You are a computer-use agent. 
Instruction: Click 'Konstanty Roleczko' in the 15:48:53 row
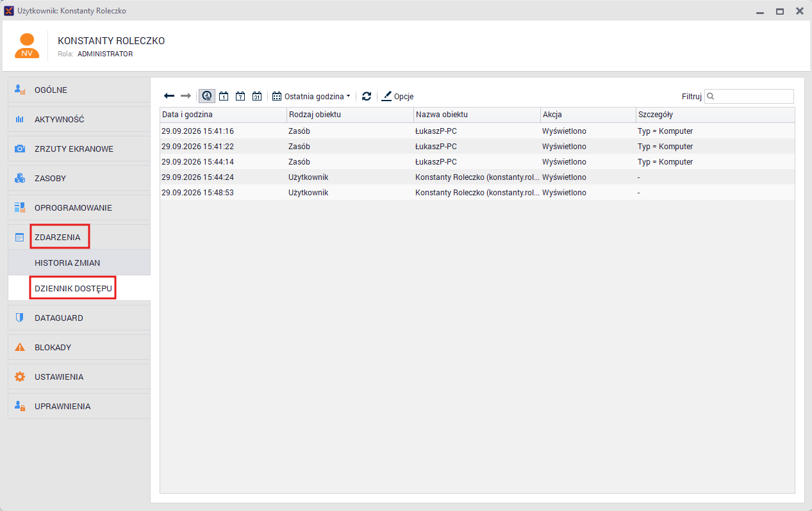(x=477, y=193)
